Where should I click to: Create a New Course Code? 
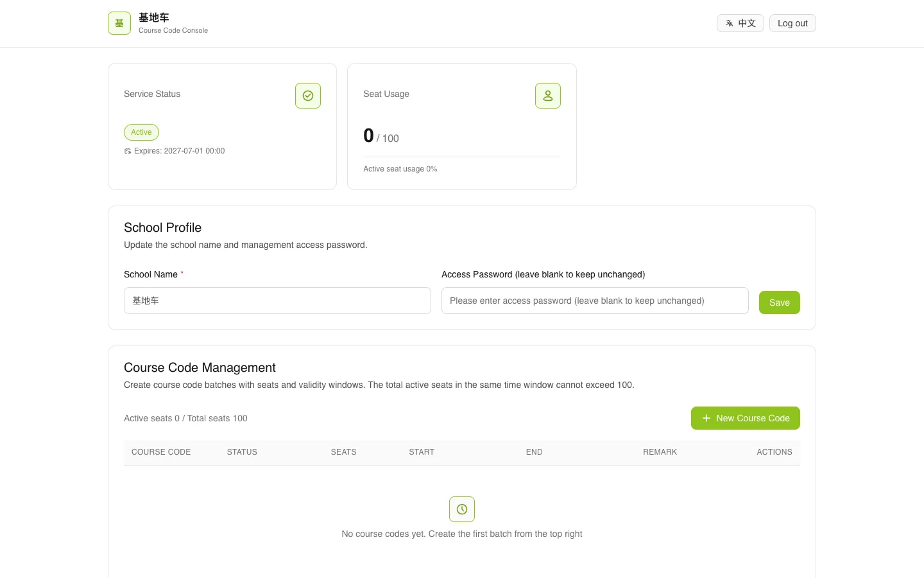pos(746,418)
